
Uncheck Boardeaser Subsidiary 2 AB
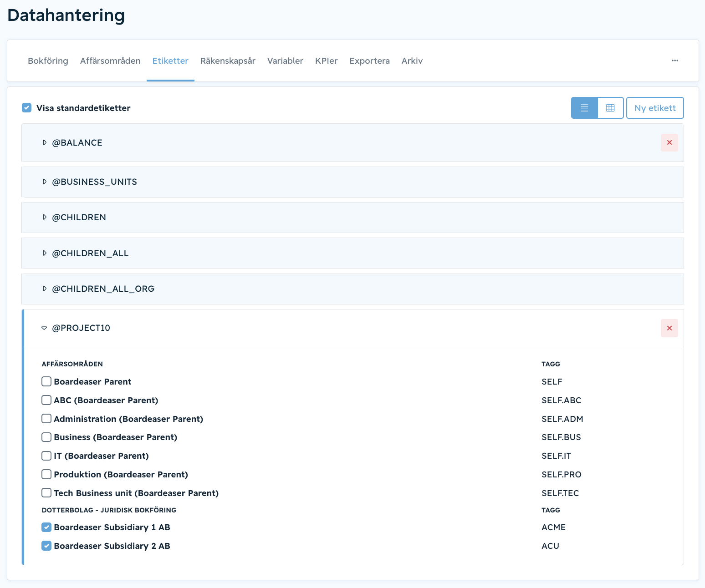[46, 546]
